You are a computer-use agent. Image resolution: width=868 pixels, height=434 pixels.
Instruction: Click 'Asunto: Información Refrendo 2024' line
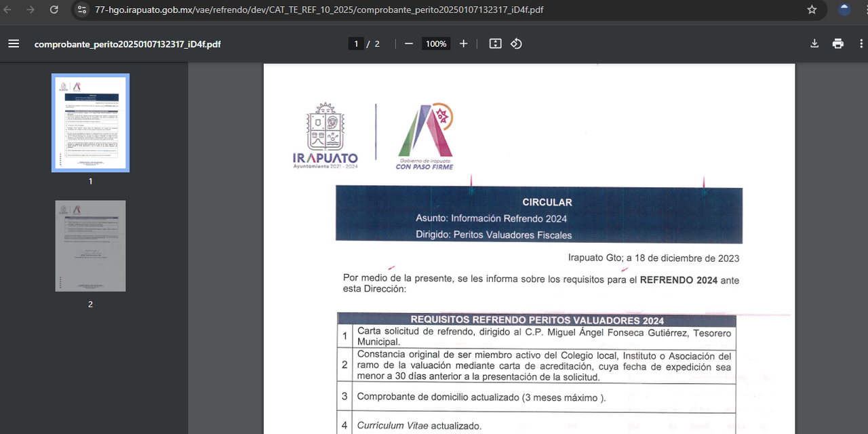click(492, 218)
